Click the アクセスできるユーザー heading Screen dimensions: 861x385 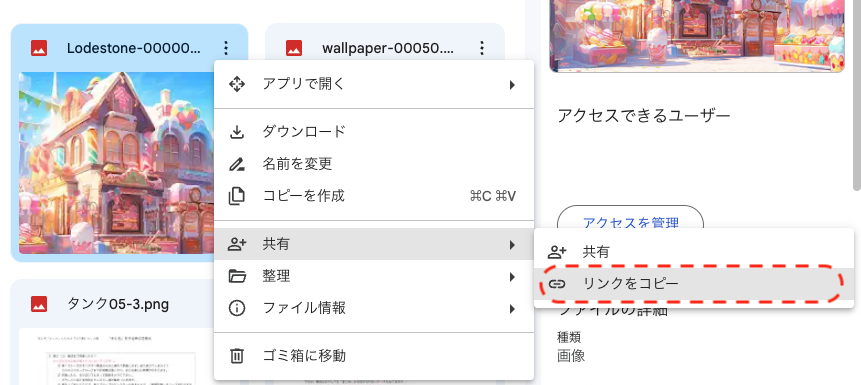coord(644,116)
